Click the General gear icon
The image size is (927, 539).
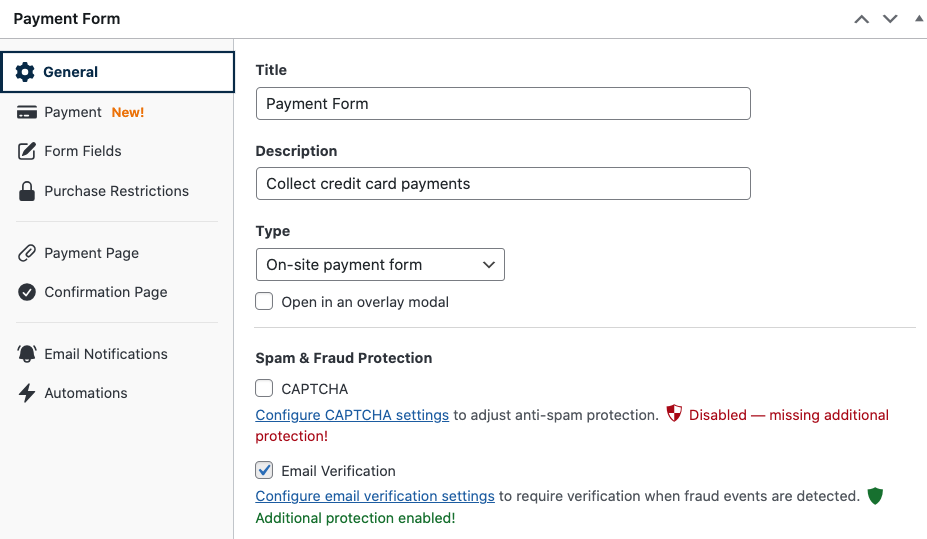point(26,72)
